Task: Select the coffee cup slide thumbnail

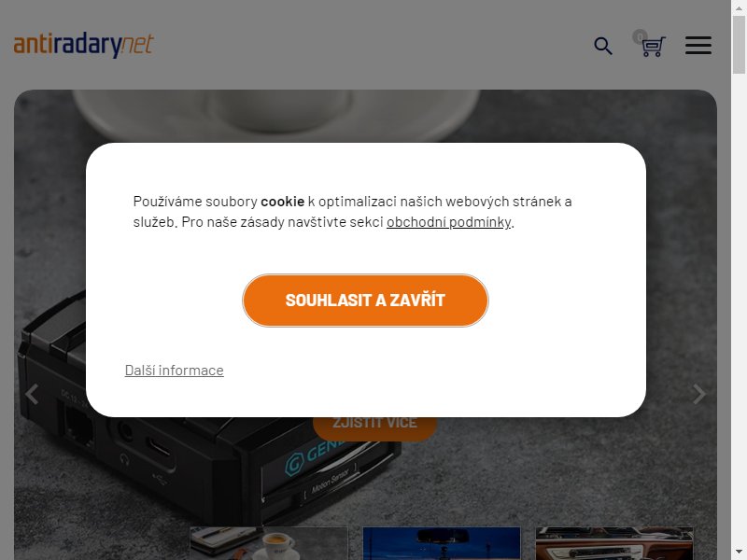Action: pos(269,543)
